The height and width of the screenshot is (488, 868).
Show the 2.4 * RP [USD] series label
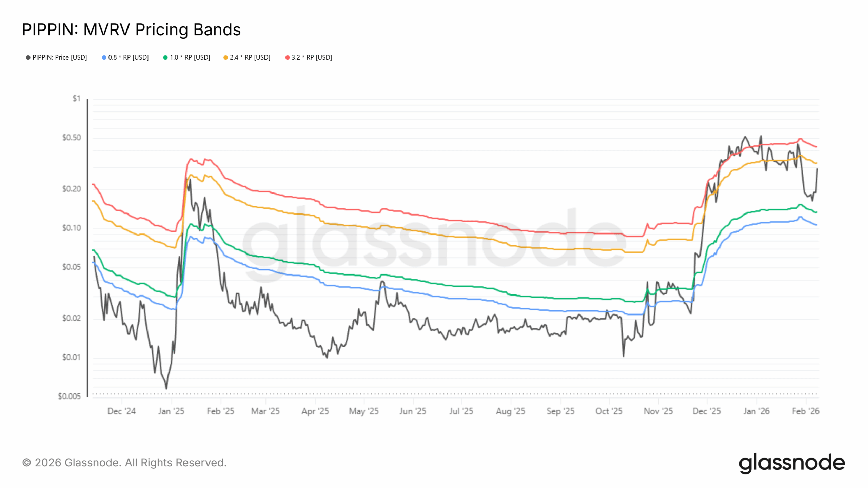tap(250, 58)
